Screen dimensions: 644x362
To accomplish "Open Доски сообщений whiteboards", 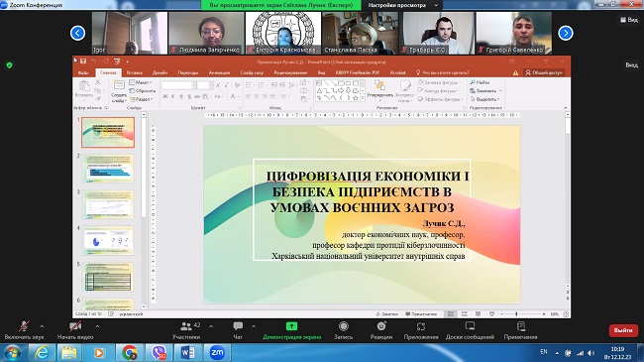I will (470, 330).
